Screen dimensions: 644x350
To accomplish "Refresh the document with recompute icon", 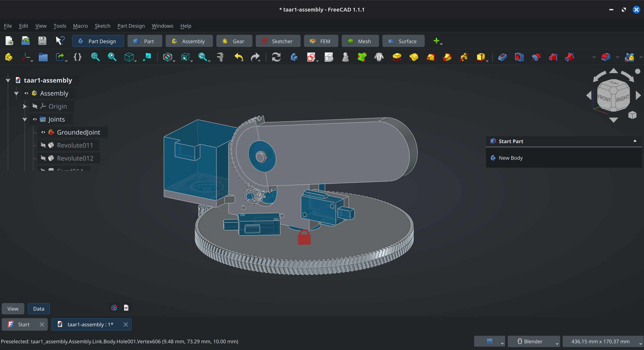I will (276, 57).
